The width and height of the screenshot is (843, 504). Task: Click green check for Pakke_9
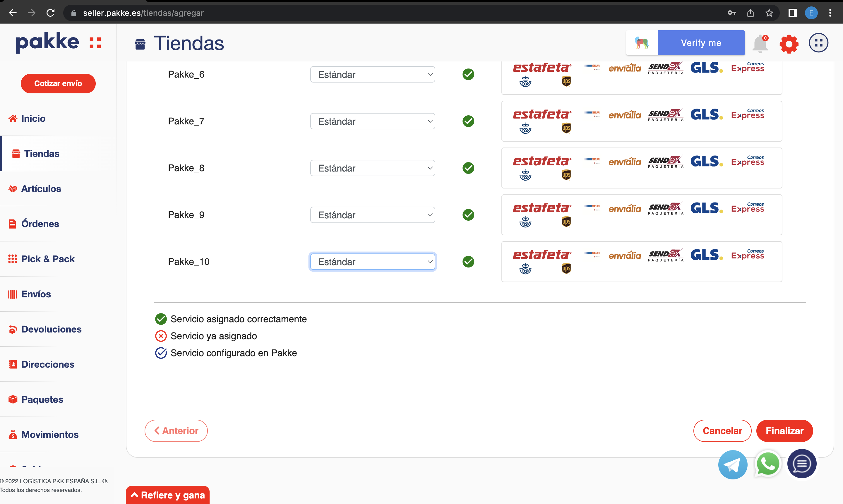click(x=468, y=215)
